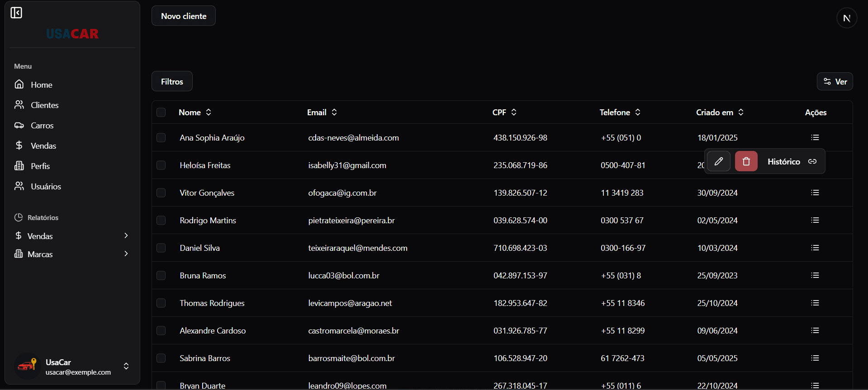The image size is (868, 390).
Task: Click the red trash delete icon
Action: pyautogui.click(x=746, y=161)
